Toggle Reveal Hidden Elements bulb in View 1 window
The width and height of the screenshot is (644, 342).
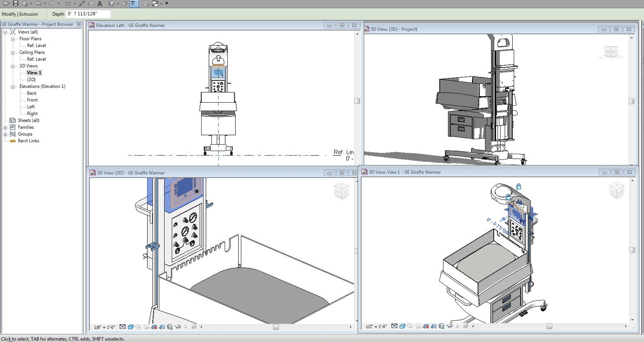457,327
